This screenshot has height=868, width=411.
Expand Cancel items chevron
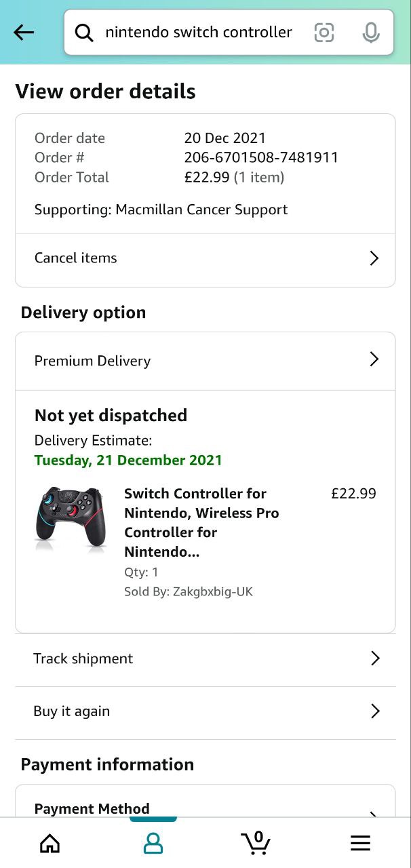pos(374,258)
